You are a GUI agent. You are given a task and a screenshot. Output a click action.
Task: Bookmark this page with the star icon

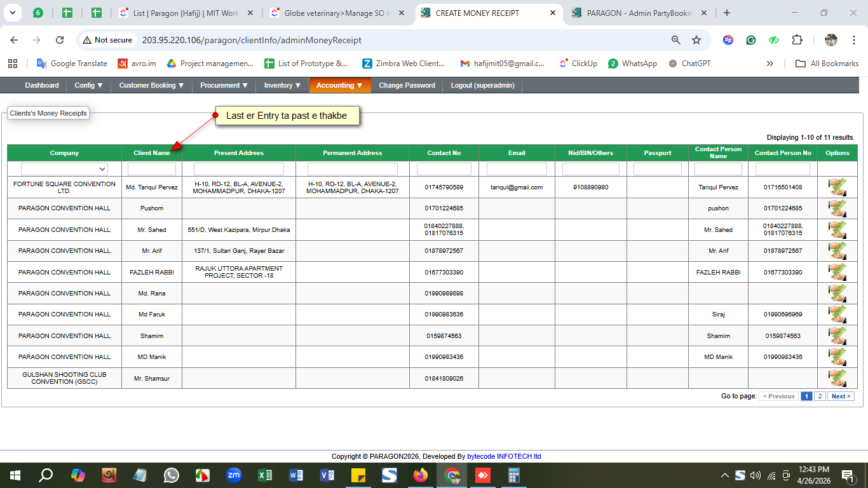coord(696,40)
